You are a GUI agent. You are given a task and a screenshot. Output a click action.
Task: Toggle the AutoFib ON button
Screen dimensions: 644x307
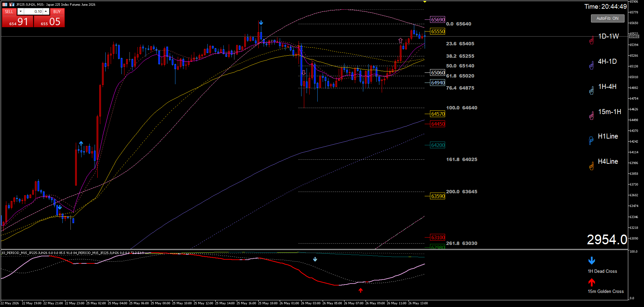607,18
